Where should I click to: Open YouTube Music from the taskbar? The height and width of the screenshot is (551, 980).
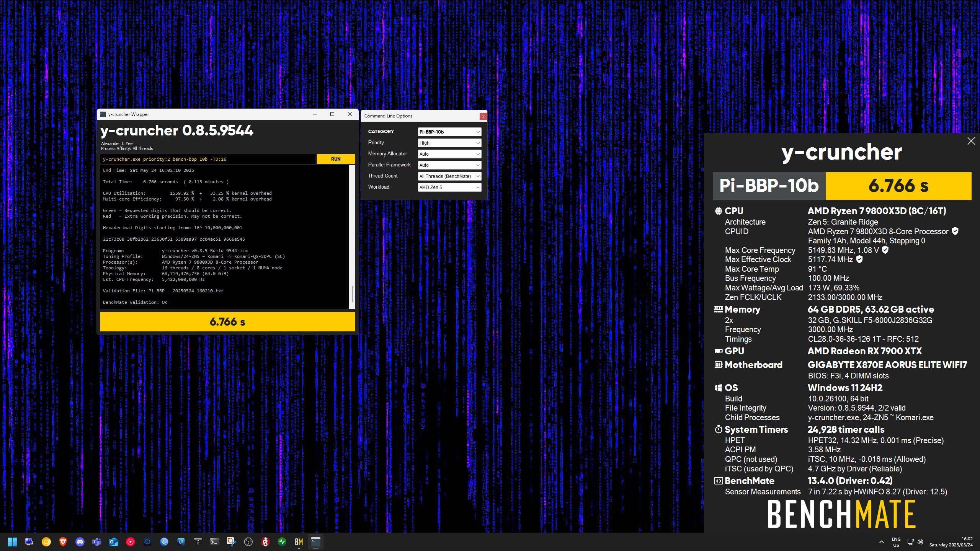click(x=131, y=542)
